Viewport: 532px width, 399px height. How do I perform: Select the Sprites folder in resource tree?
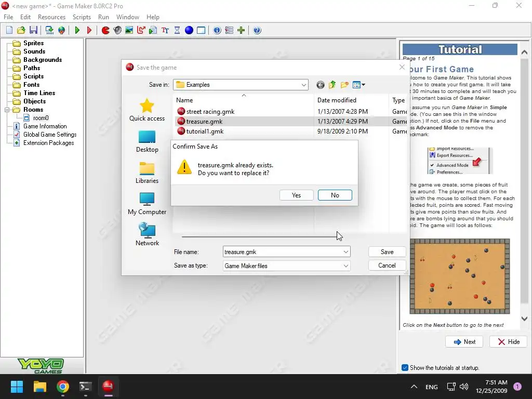tap(33, 43)
